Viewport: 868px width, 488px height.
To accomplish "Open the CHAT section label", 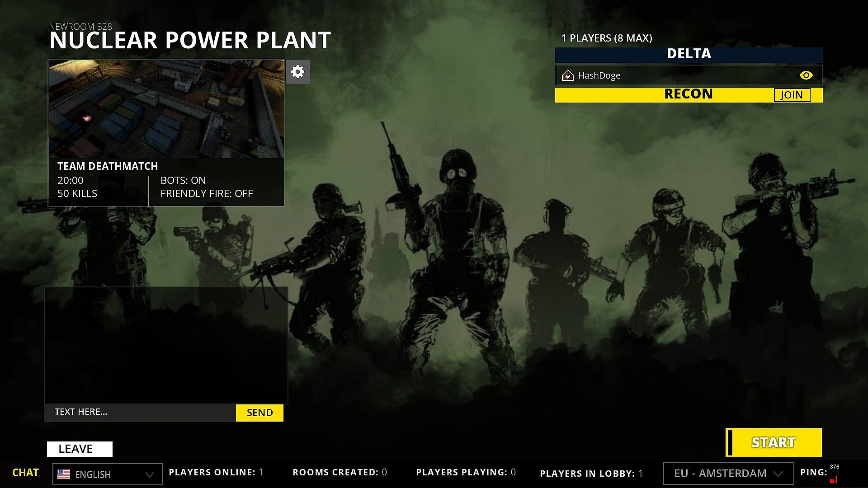I will coord(25,473).
